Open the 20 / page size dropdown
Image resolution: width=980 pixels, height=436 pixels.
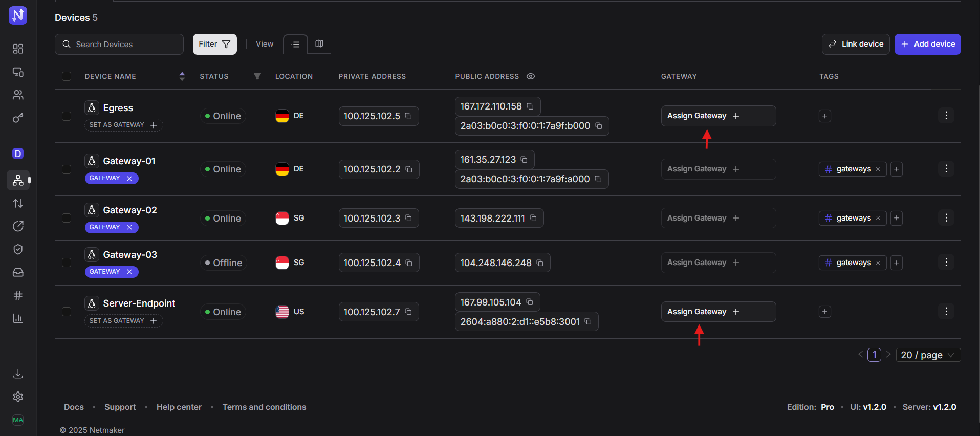(x=928, y=355)
